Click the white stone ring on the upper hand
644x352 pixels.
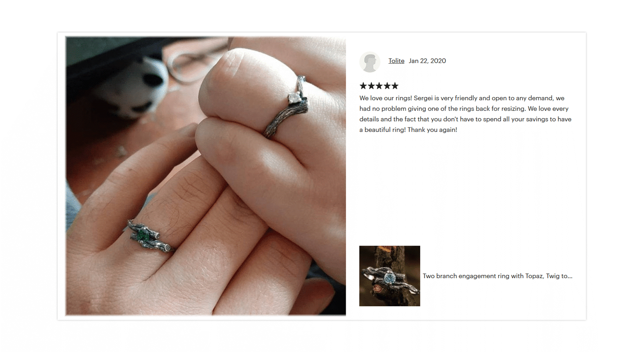pos(287,107)
